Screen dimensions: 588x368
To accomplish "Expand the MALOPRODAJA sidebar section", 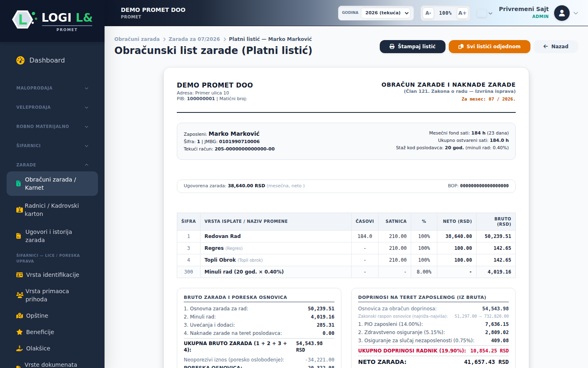I will pos(52,88).
